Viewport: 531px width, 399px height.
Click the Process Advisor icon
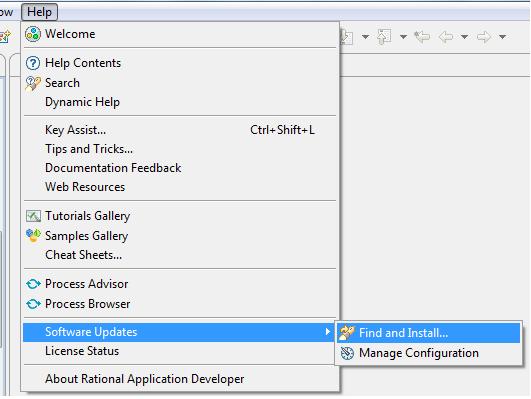pos(33,284)
